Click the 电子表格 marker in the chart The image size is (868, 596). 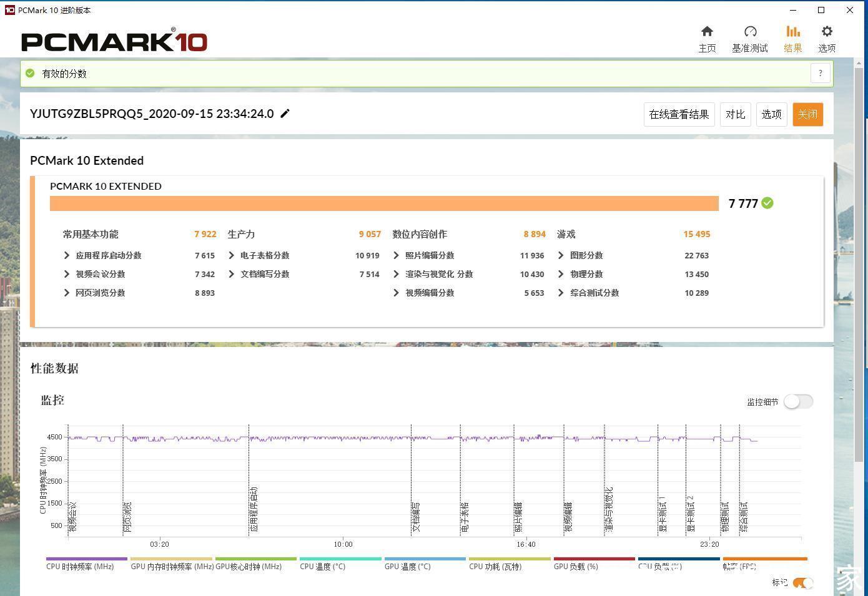(465, 517)
